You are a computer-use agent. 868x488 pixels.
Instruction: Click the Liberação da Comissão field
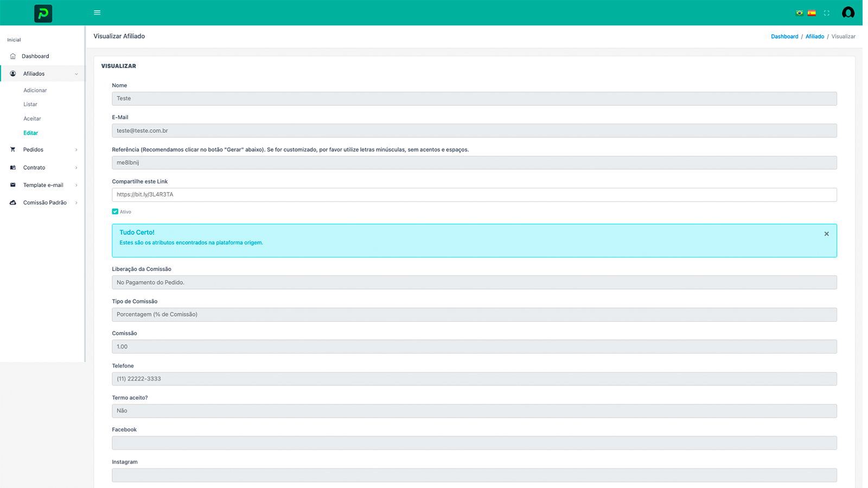pyautogui.click(x=474, y=282)
